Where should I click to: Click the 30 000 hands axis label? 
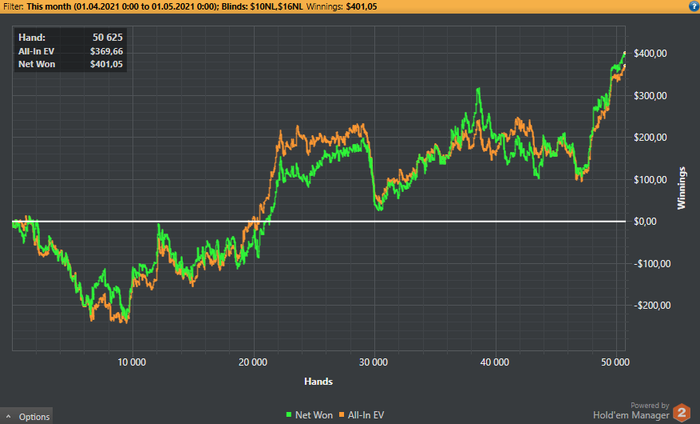[374, 362]
